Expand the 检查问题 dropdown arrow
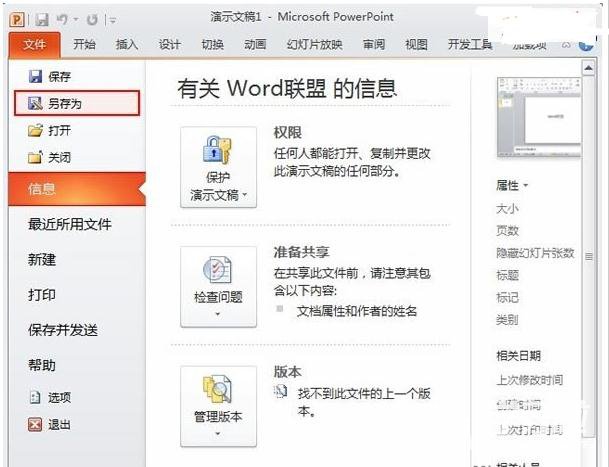 click(218, 314)
